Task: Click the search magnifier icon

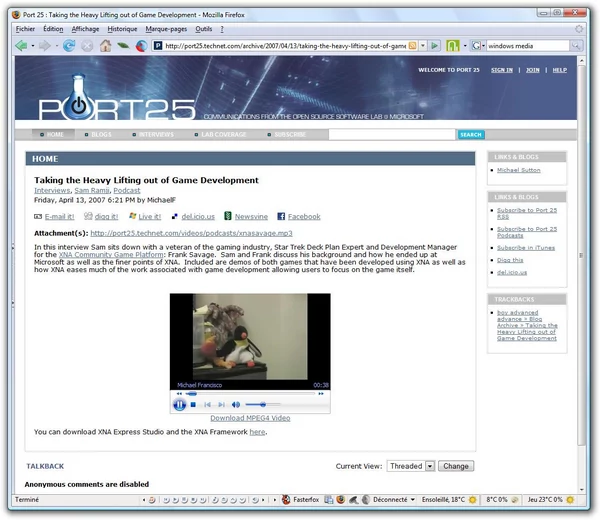Action: pyautogui.click(x=576, y=46)
